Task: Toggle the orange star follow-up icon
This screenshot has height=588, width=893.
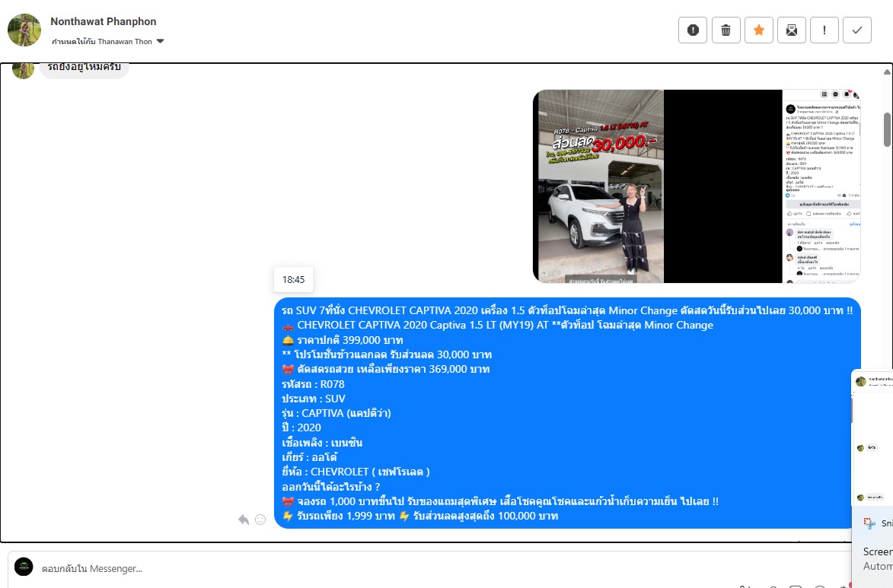Action: [x=758, y=30]
